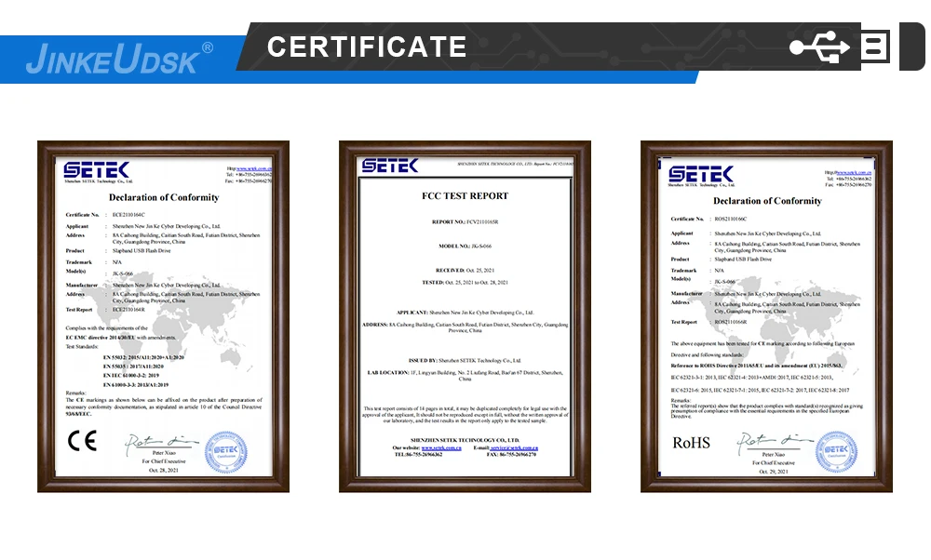Click the Http link atop the CE certificate

pos(253,169)
